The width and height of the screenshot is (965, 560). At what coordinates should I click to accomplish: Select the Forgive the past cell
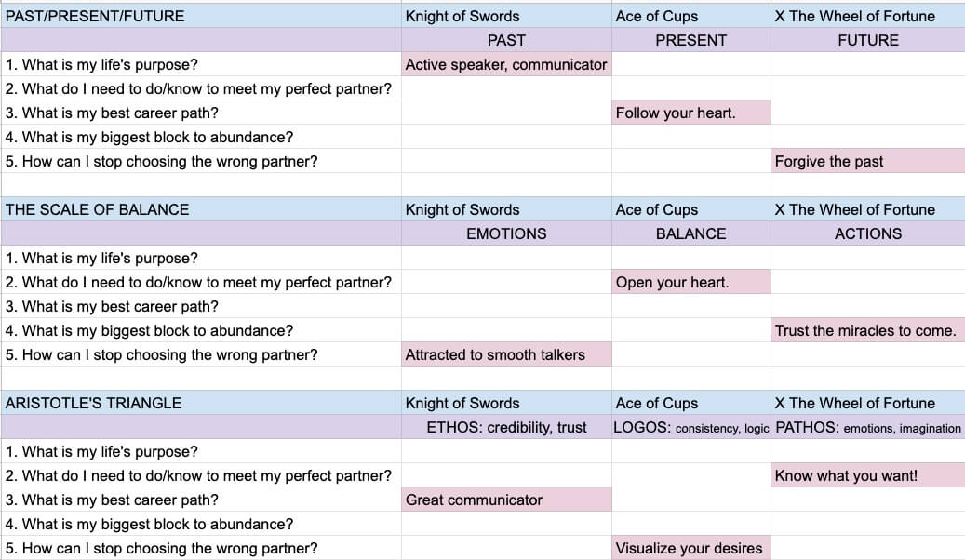pos(867,161)
